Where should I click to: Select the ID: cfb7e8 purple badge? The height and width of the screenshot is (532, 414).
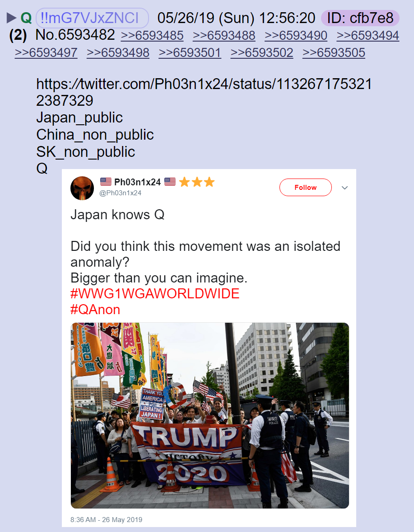pyautogui.click(x=360, y=18)
